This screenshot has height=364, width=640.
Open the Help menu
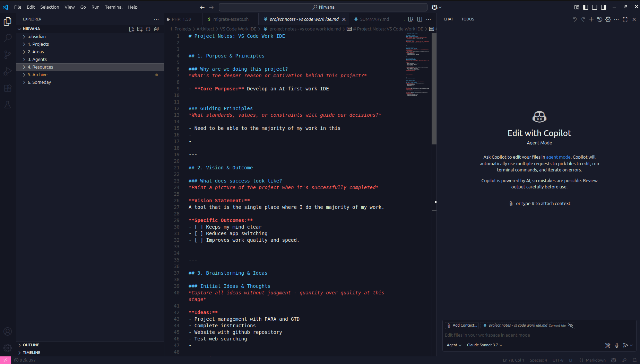[133, 7]
